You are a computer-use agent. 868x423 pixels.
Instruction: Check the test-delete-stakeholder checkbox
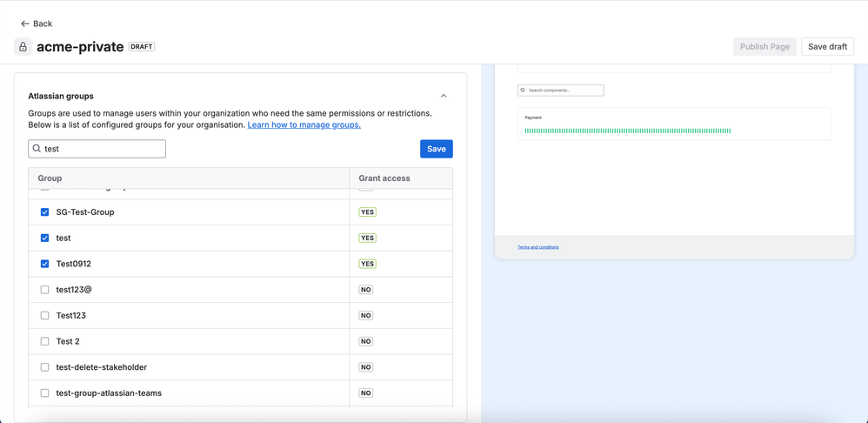pyautogui.click(x=45, y=367)
